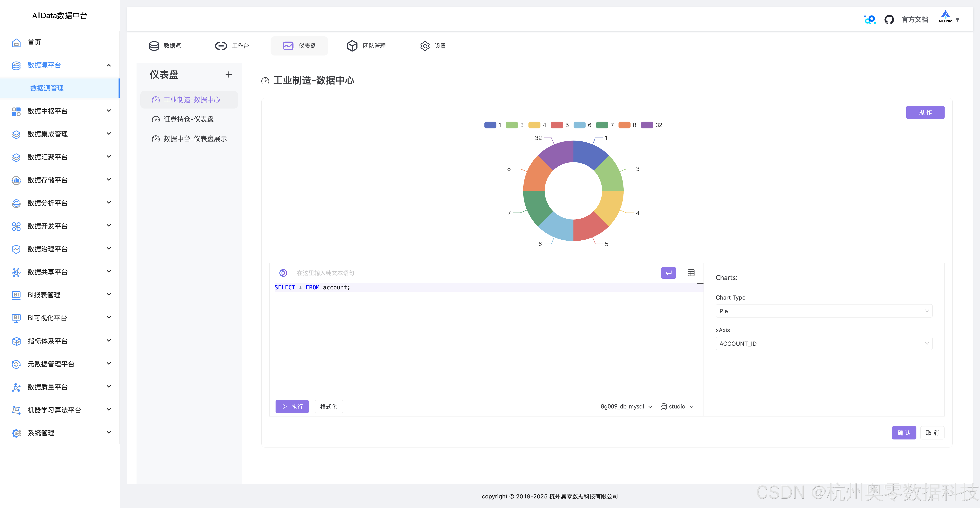Click the plain text query input field
Screen dimensions: 980x508
(418, 273)
